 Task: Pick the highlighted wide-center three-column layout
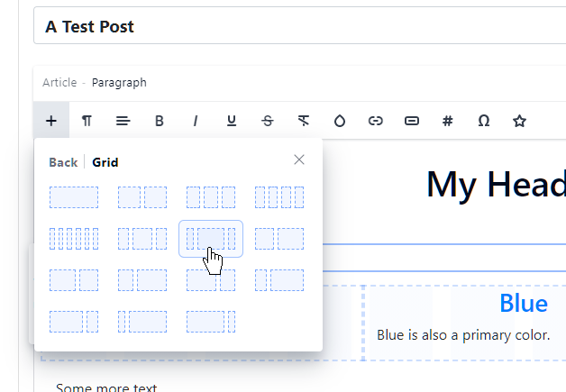tap(211, 239)
